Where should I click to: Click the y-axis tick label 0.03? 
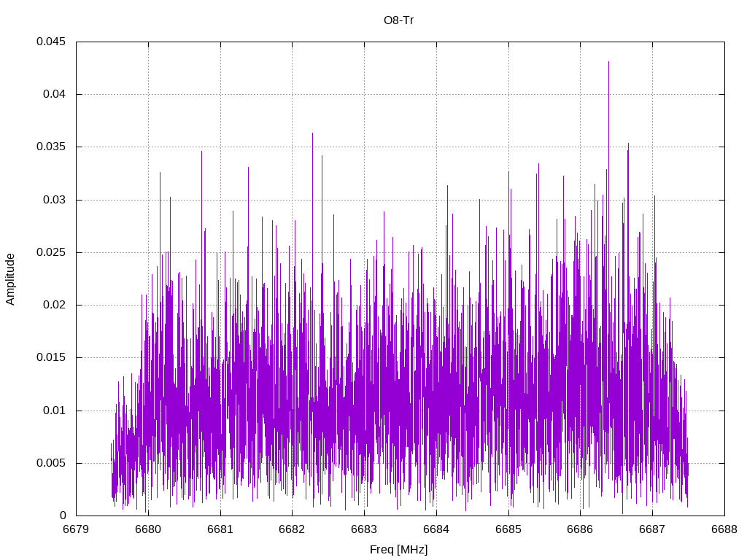click(x=54, y=200)
